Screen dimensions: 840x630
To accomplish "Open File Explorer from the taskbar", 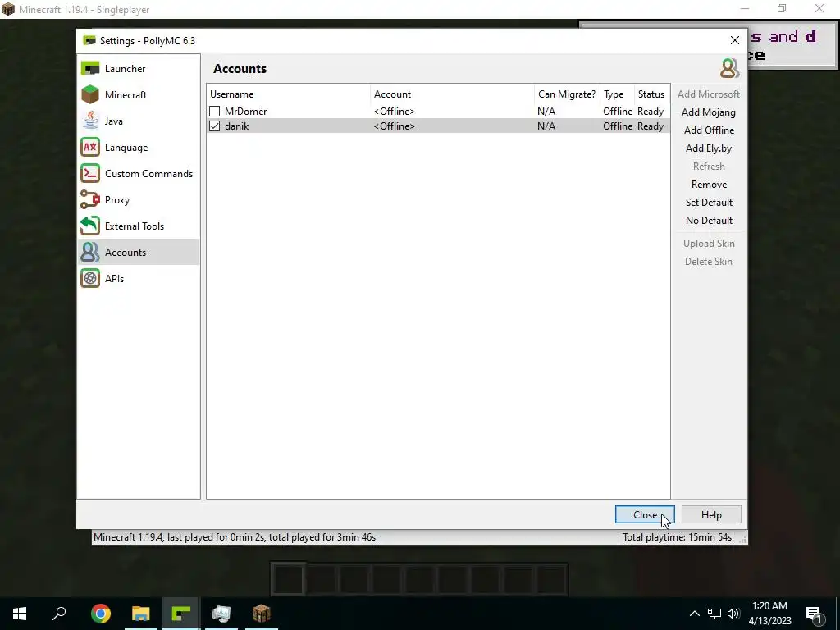I will tap(141, 614).
